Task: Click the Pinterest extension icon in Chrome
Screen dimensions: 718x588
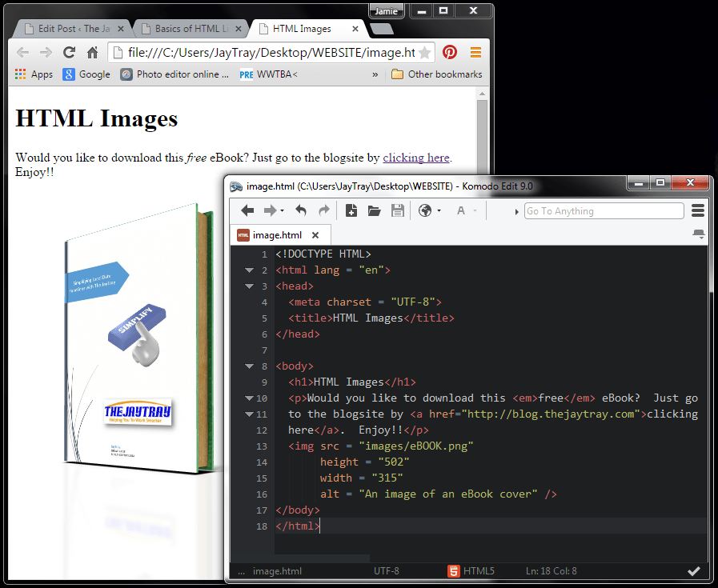Action: point(450,53)
